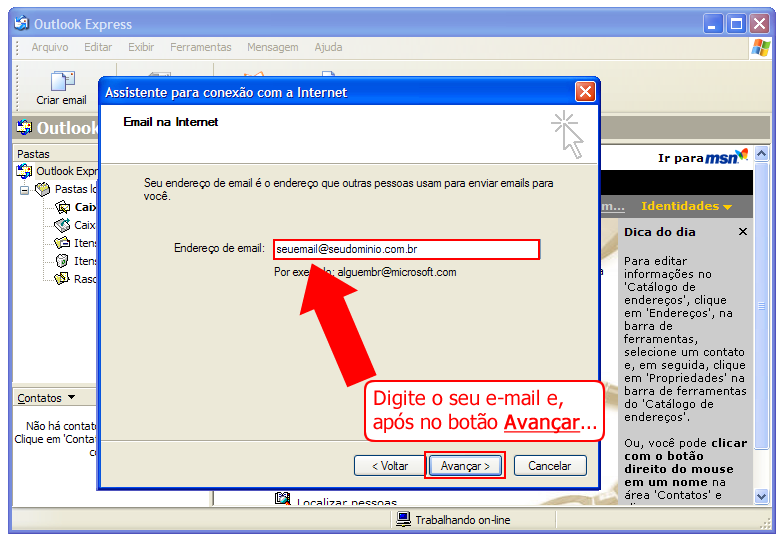The image size is (781, 545).
Task: Close the Assistente para conexão dialog
Action: point(585,92)
